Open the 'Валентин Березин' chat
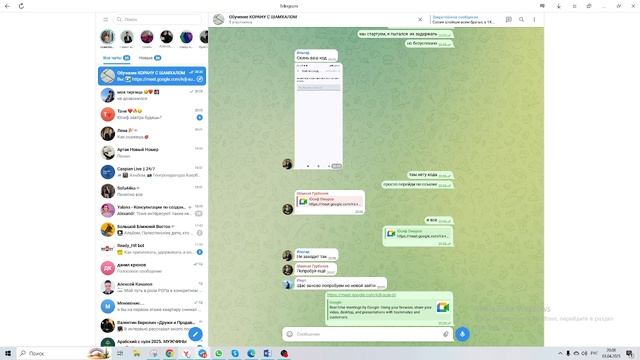The width and height of the screenshot is (640, 360). coord(152,325)
